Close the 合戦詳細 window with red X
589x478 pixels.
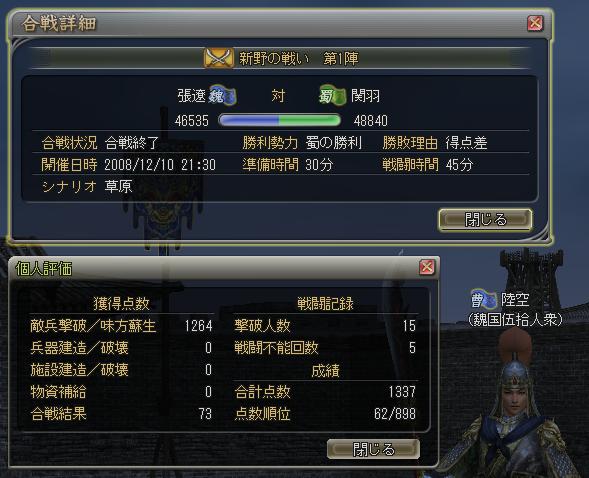click(x=535, y=23)
